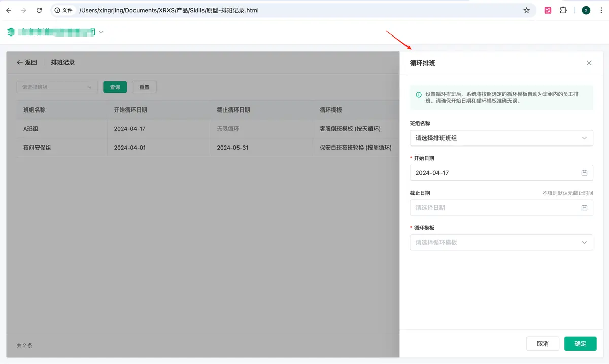Expand the 班组名称 dropdown
This screenshot has width=609, height=364.
501,138
